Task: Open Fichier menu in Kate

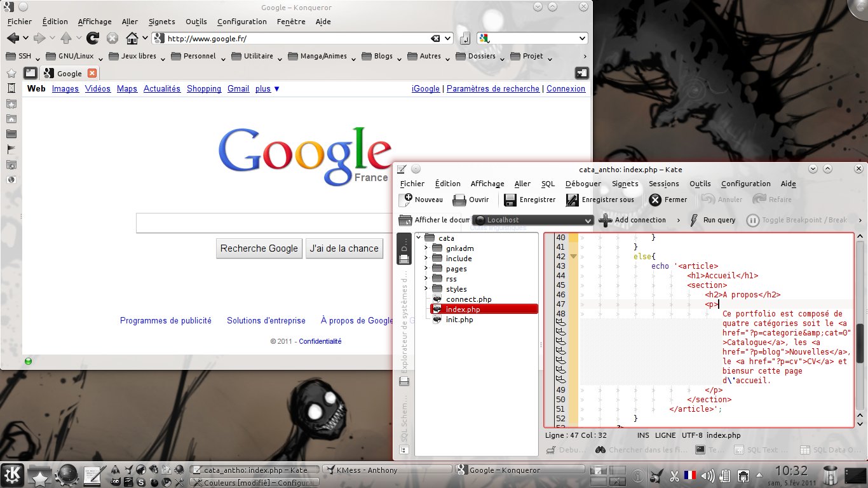Action: coord(412,184)
